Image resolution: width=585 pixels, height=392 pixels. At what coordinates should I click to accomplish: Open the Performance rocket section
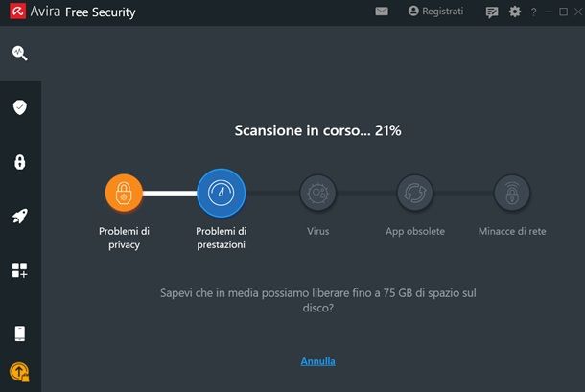pyautogui.click(x=19, y=217)
